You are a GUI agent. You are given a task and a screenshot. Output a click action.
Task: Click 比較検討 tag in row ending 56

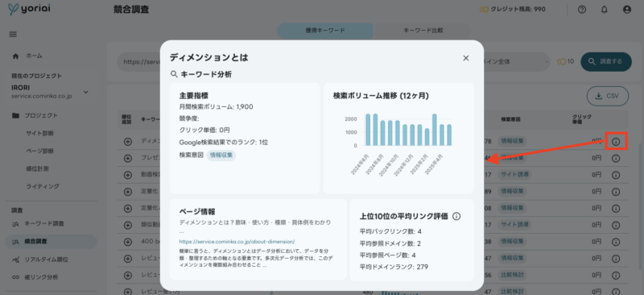512,275
